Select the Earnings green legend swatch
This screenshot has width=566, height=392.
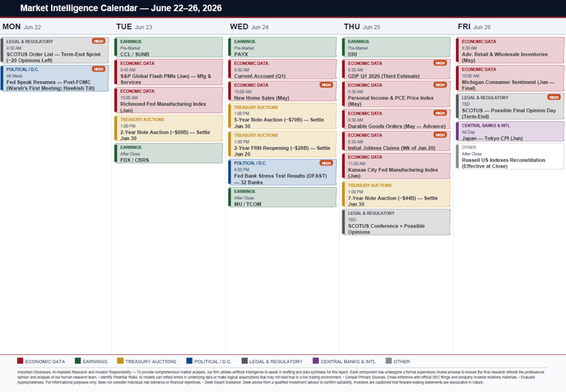(x=78, y=361)
